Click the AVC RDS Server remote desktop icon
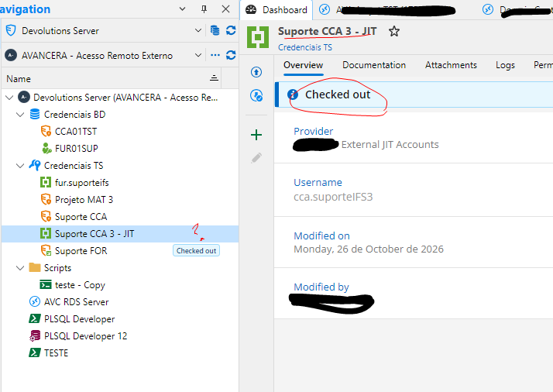Screen dimensions: 553x392 (x=35, y=301)
